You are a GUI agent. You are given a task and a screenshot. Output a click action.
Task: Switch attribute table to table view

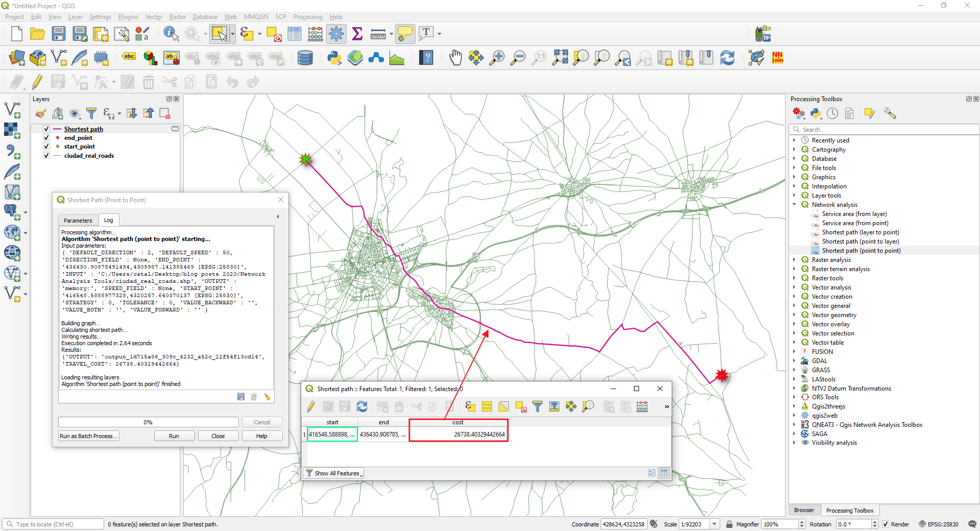664,473
